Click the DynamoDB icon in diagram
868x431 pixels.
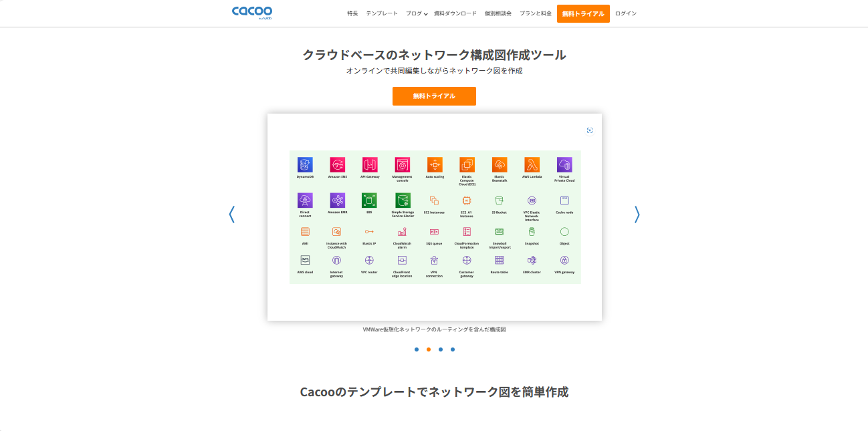point(305,164)
